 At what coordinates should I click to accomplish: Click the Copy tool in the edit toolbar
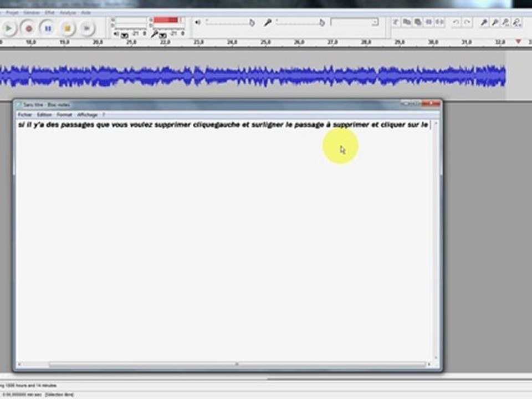coord(406,22)
